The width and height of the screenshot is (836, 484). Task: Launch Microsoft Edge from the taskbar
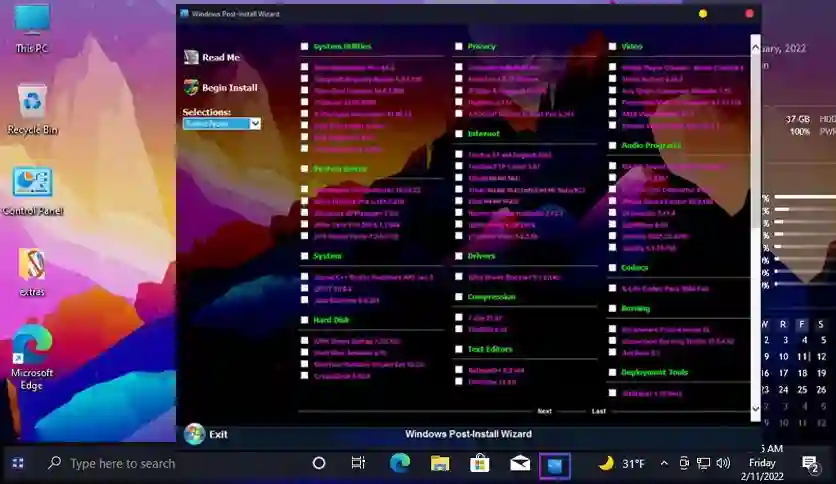click(400, 463)
